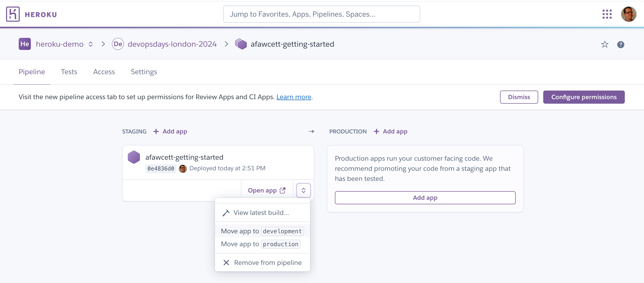Screen dimensions: 644x283
Task: Go to devopsdays-london-2024 breadcrumb
Action: (x=172, y=44)
